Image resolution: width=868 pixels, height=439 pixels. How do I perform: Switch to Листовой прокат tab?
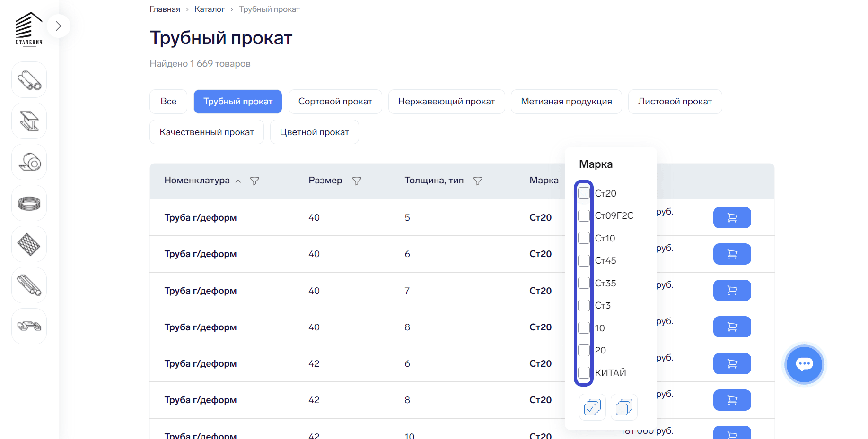tap(675, 102)
